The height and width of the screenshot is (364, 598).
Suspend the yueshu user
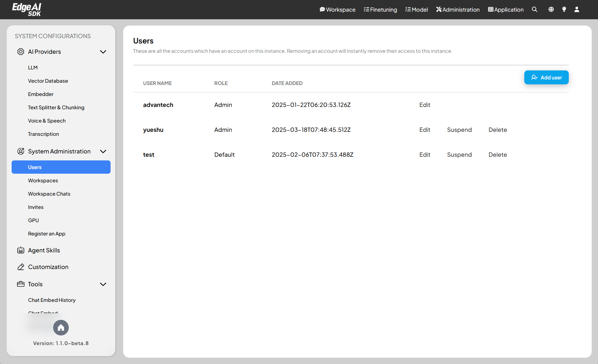(459, 130)
